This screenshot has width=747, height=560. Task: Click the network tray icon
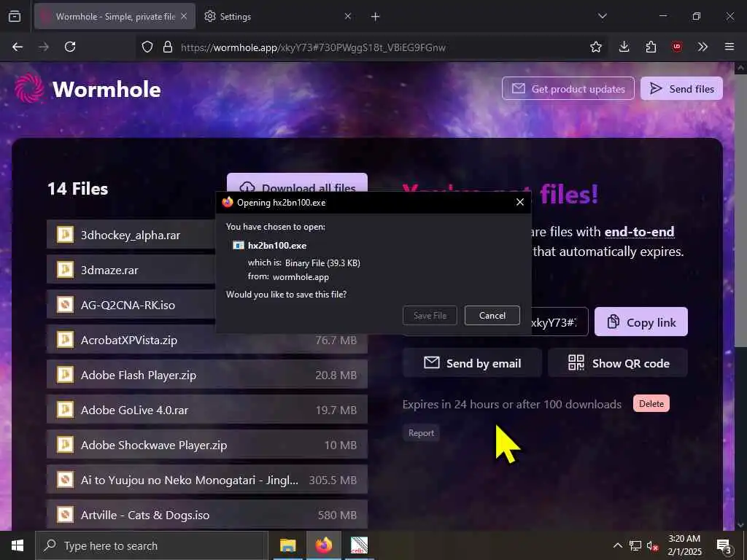635,545
